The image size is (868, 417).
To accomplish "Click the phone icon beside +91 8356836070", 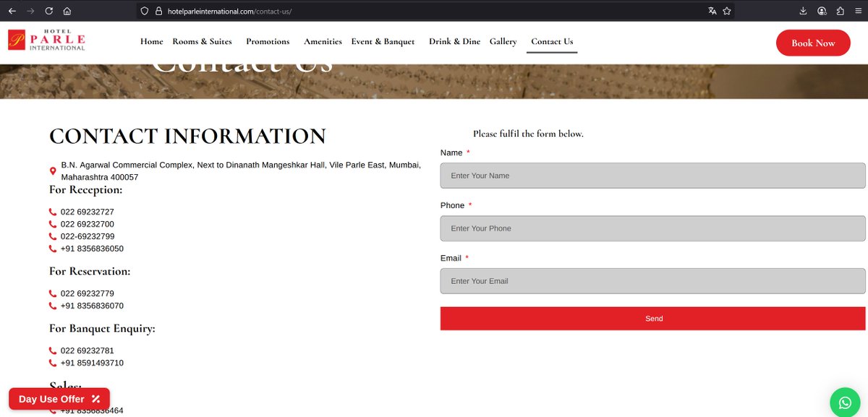I will tap(52, 306).
